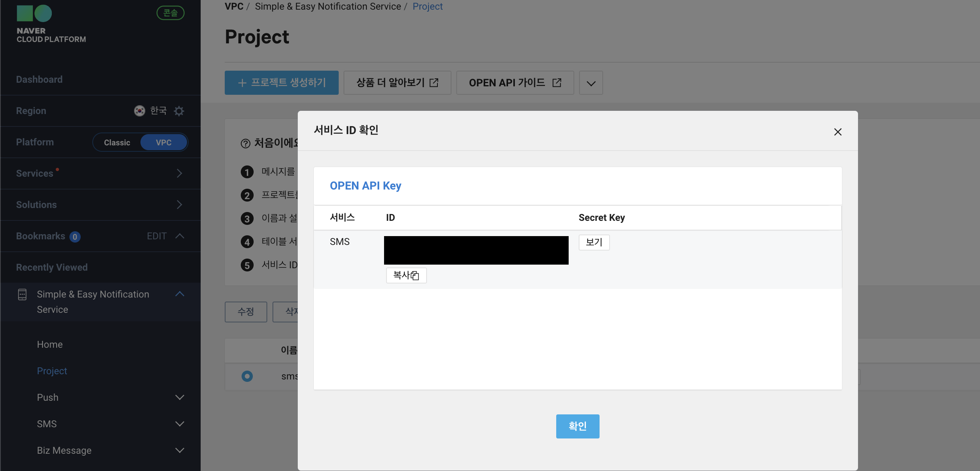Close the 서비스 ID 확인 dialog
This screenshot has height=471, width=980.
[x=838, y=132]
